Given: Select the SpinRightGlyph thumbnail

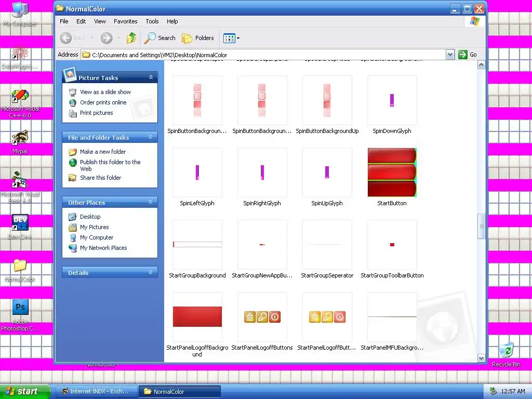Looking at the screenshot, I should 262,172.
